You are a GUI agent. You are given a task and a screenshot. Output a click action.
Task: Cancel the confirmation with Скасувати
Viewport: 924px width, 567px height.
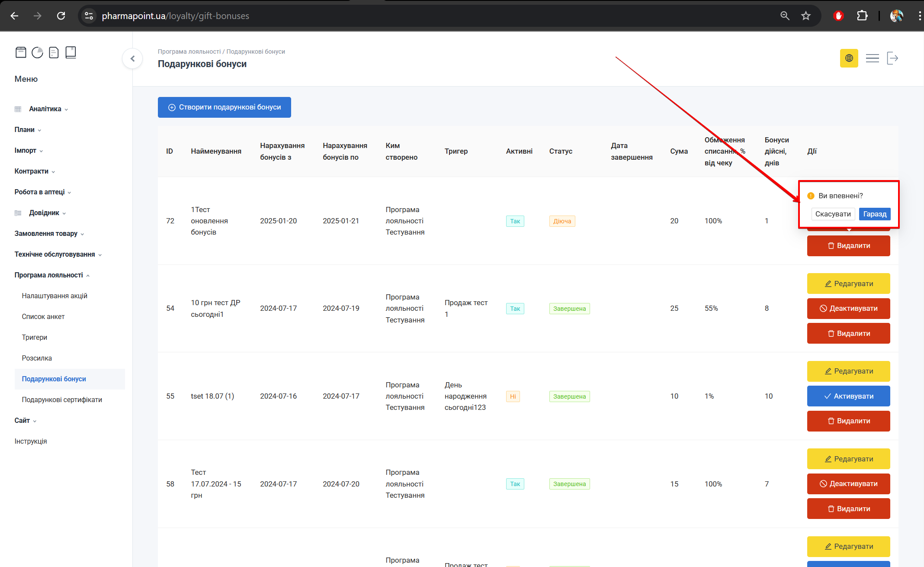(x=833, y=214)
